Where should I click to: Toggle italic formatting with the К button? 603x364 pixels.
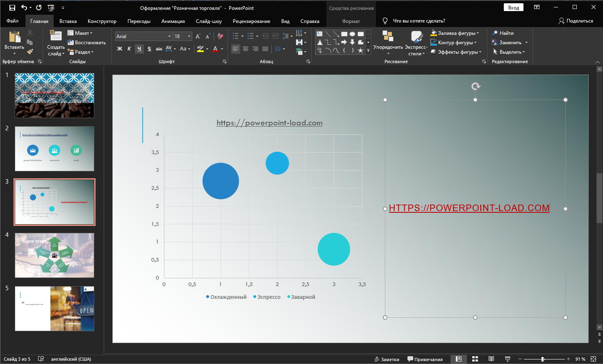[x=129, y=49]
